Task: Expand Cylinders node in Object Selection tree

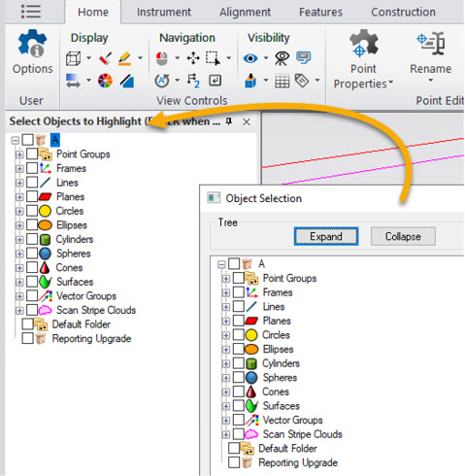Action: 225,363
